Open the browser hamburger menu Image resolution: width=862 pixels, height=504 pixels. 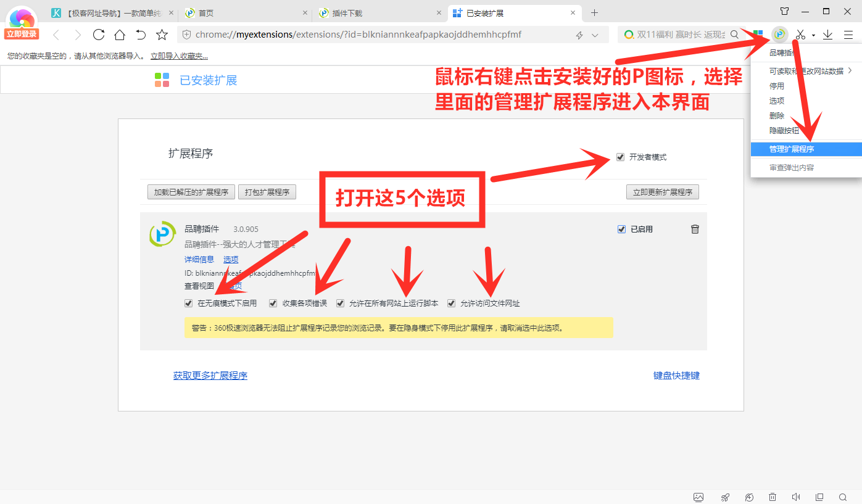click(850, 35)
